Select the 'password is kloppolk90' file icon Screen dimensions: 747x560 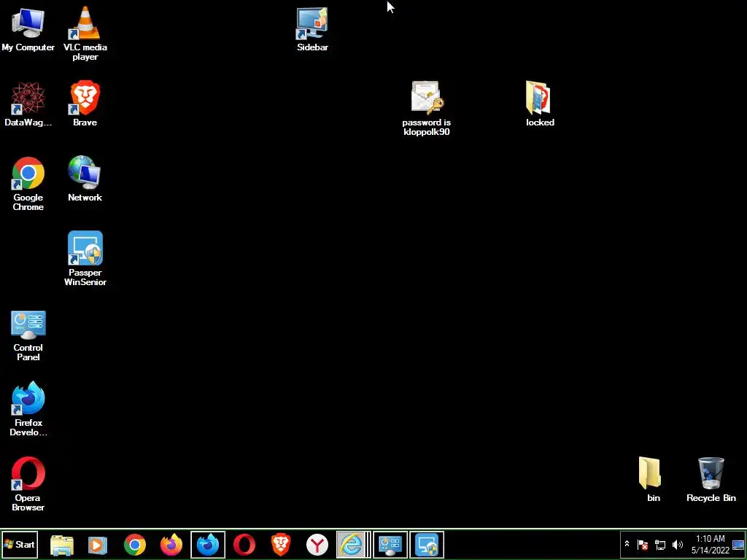[x=426, y=108]
